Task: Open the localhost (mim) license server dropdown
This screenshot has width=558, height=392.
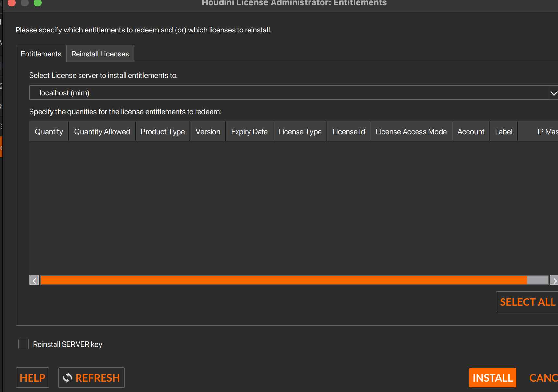Action: pos(294,93)
